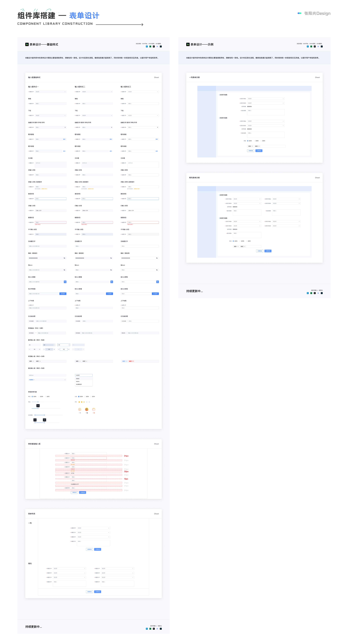Click blue eye icon button in style-three 加Icon按钮 field
This screenshot has width=348, height=644.
pos(158,282)
